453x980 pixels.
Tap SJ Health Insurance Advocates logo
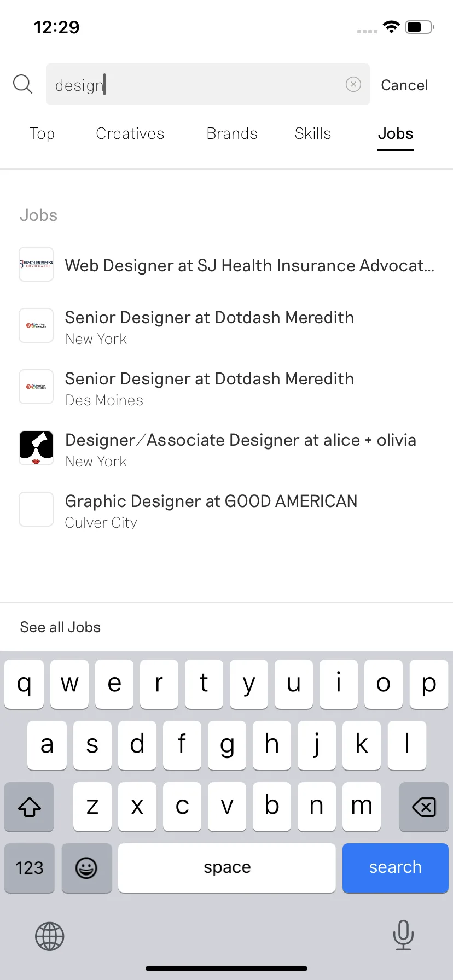[x=36, y=264]
